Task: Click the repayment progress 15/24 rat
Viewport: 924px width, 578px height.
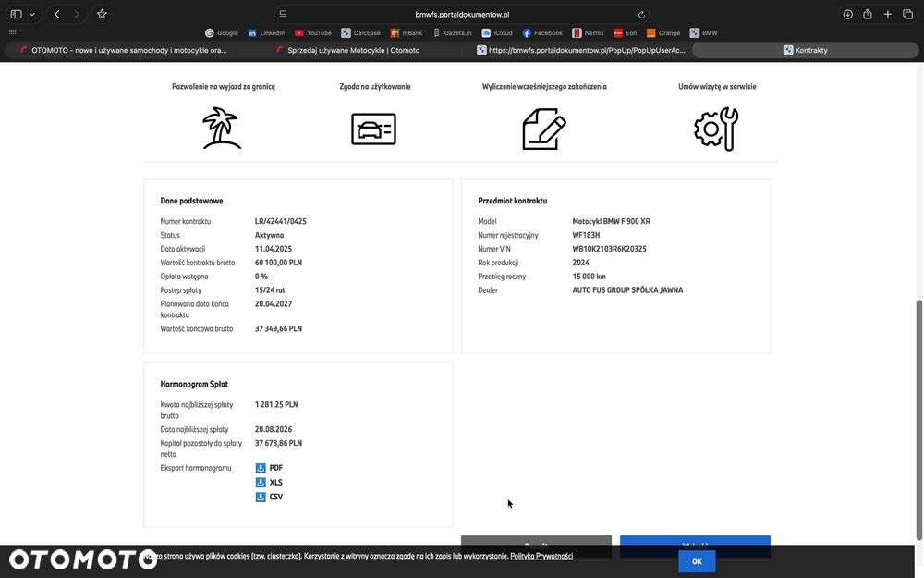Action: click(x=270, y=290)
